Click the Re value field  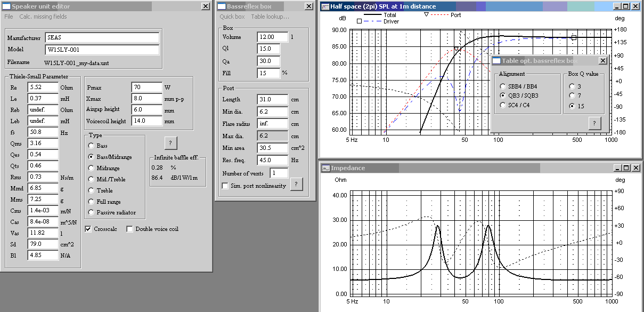pos(43,87)
